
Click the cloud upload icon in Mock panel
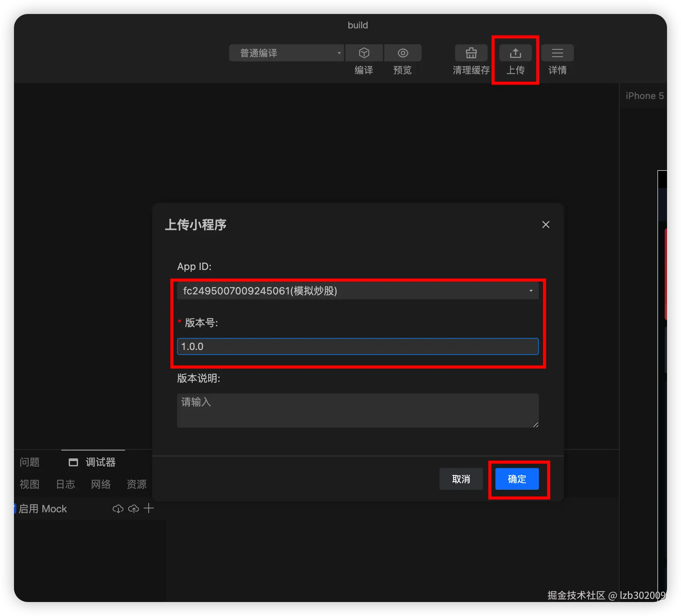134,508
